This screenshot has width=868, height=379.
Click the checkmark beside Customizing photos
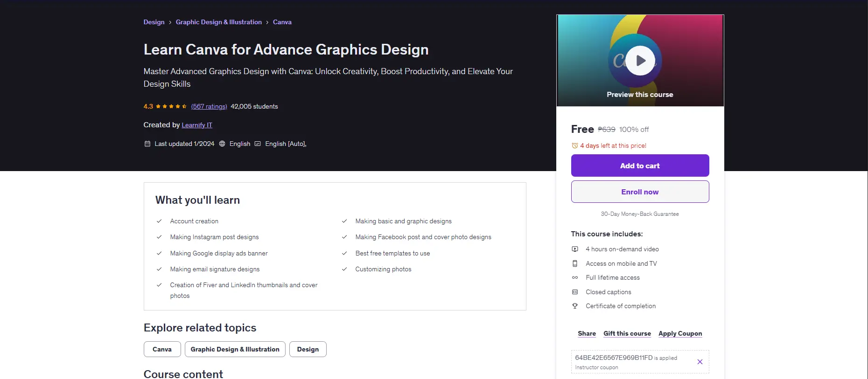(x=344, y=269)
